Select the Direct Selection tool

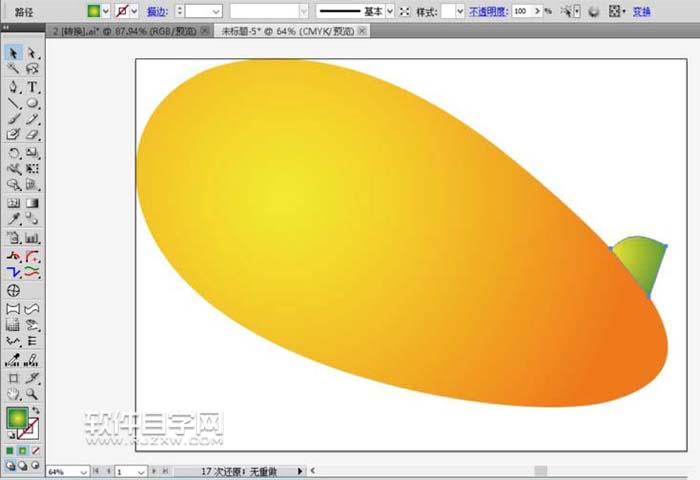32,52
